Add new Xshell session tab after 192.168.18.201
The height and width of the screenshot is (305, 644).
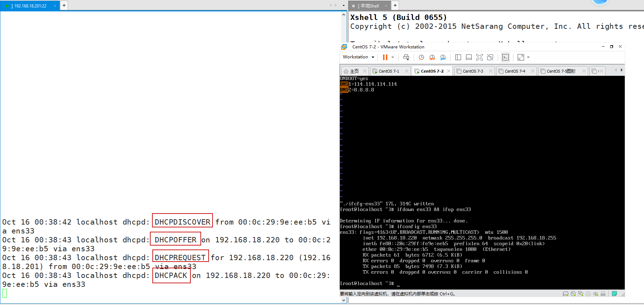pyautogui.click(x=64, y=5)
